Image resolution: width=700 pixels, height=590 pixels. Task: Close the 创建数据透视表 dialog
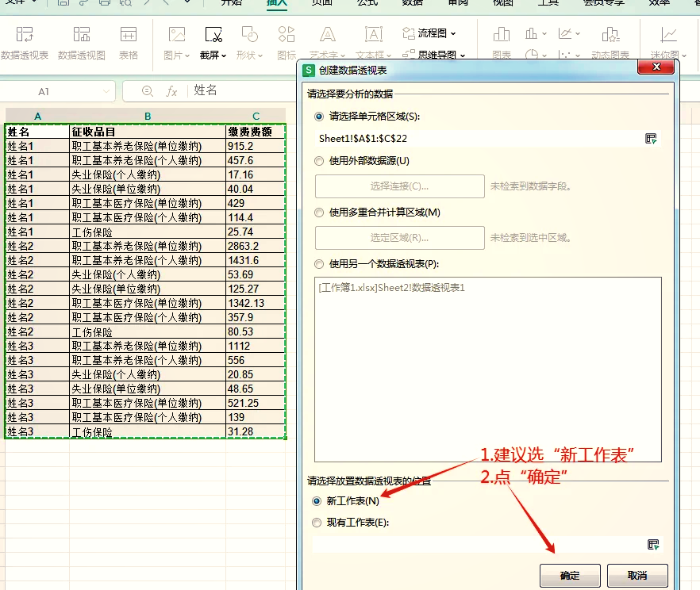click(x=656, y=67)
